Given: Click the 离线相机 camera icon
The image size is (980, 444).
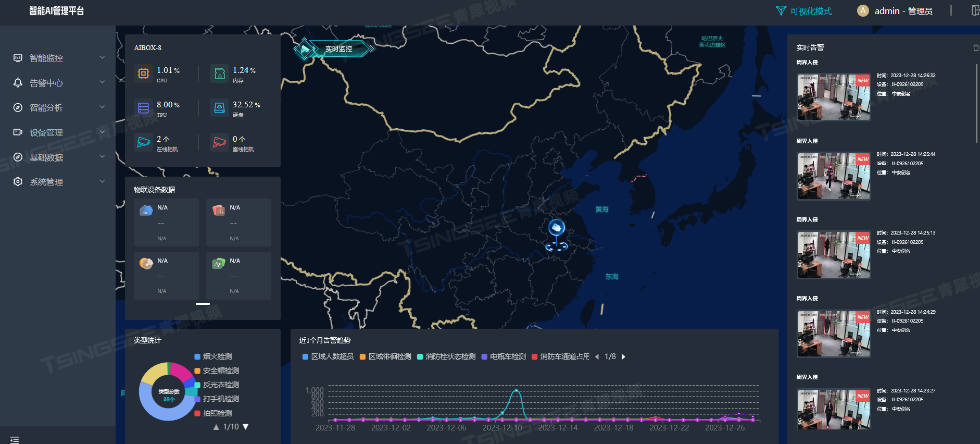Looking at the screenshot, I should (219, 142).
